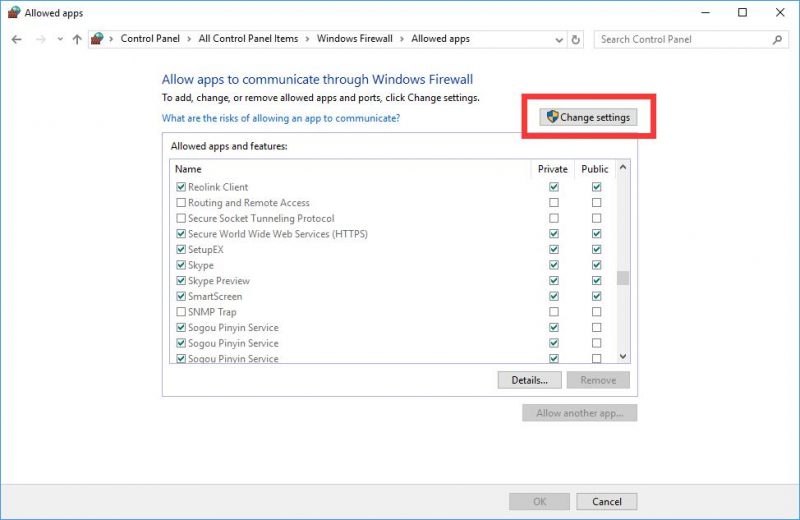Image resolution: width=800 pixels, height=520 pixels.
Task: Toggle Public checkbox for Skype
Action: coord(596,265)
